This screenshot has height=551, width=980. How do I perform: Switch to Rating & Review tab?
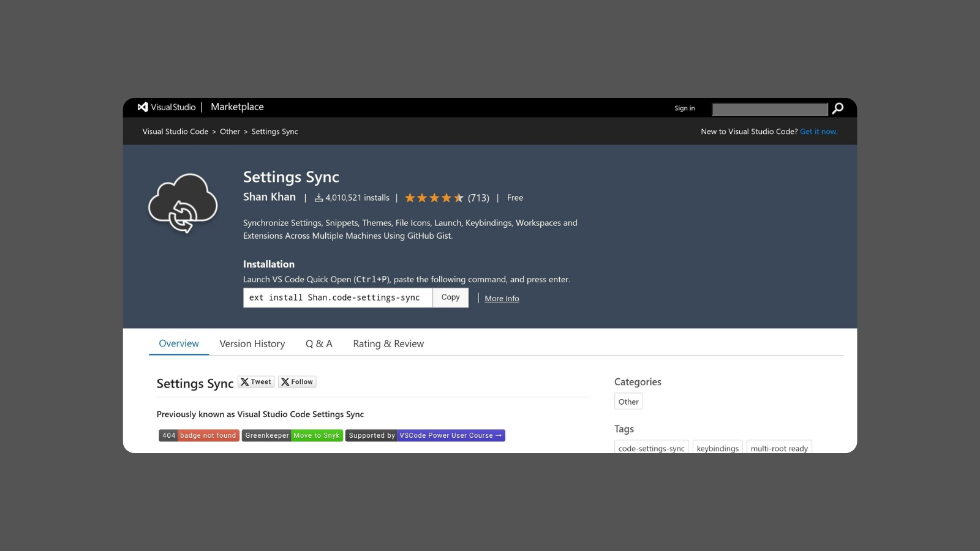[388, 343]
